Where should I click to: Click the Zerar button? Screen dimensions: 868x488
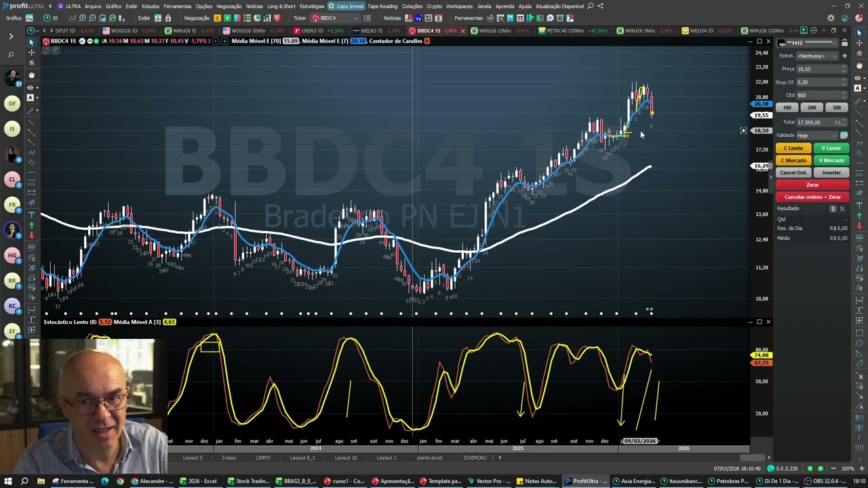click(812, 184)
